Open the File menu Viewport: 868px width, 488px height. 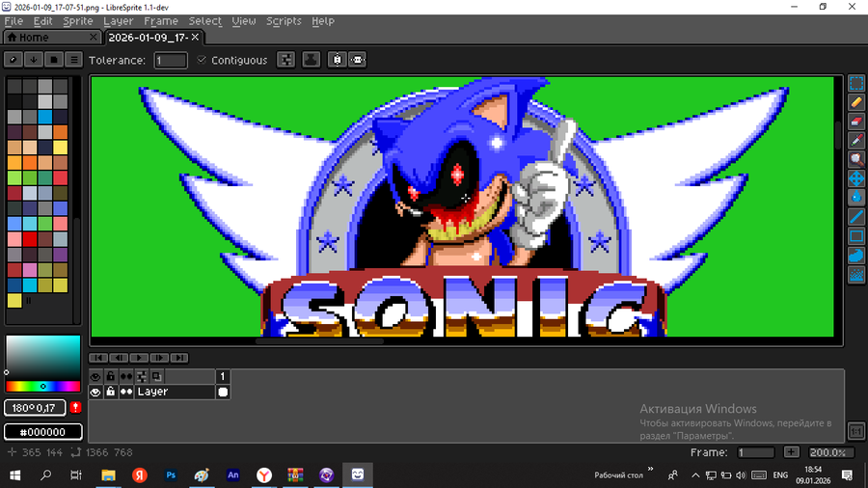click(14, 21)
